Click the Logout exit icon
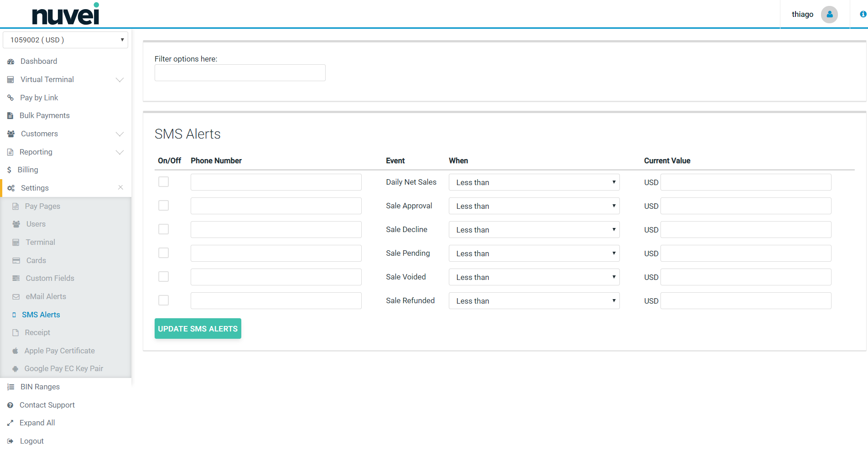The image size is (868, 450). [x=10, y=441]
